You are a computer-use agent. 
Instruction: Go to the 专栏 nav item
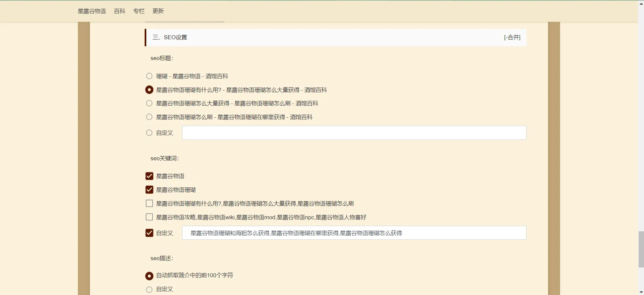[139, 11]
